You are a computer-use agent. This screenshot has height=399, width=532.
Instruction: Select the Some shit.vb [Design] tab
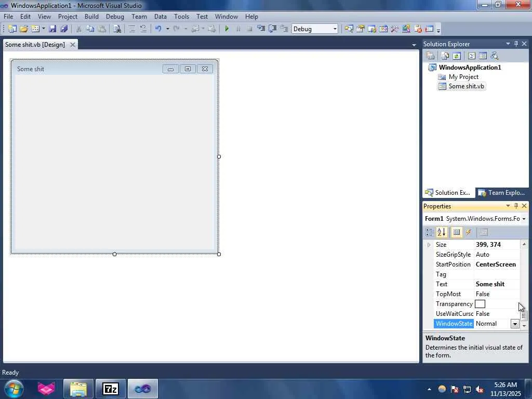point(35,45)
